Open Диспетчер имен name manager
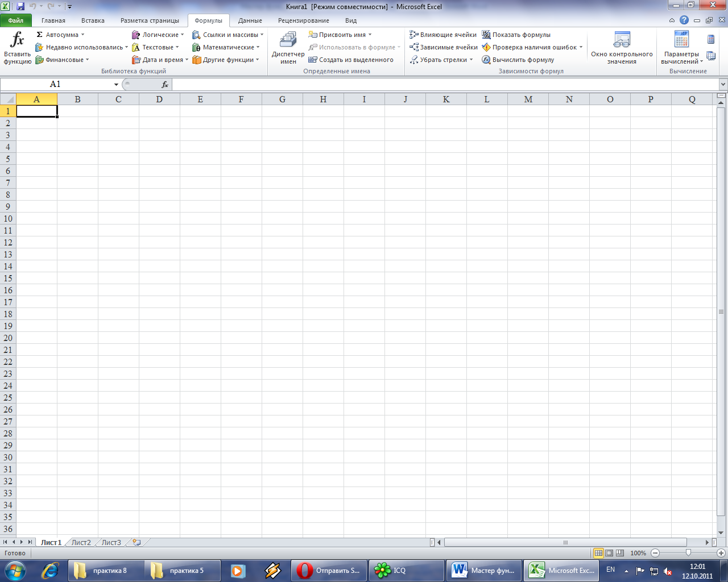Viewport: 728px width, 582px height. coord(288,48)
